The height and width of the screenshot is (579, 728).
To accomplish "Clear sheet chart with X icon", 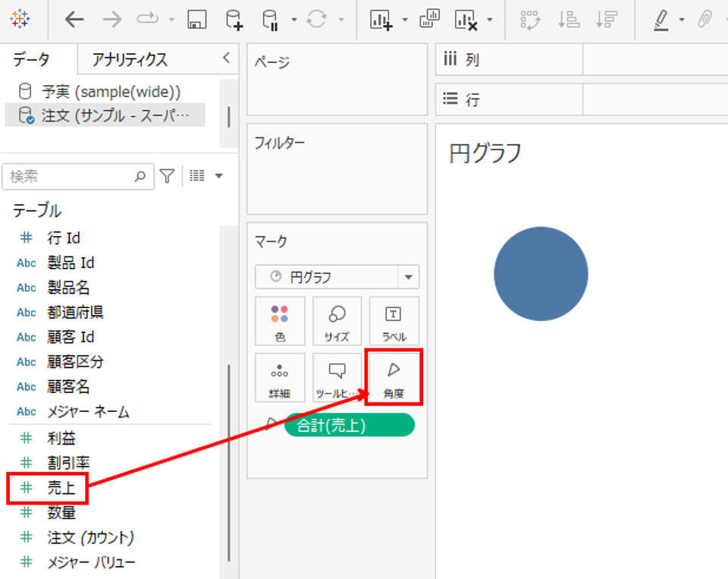I will tap(466, 20).
